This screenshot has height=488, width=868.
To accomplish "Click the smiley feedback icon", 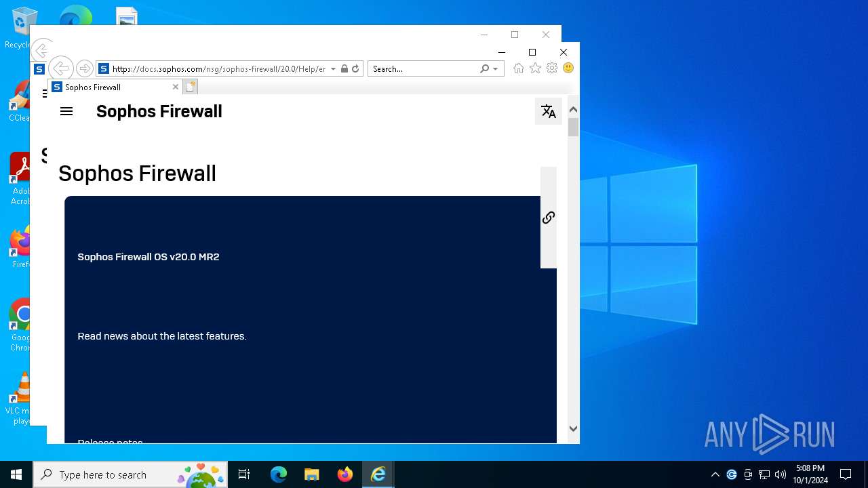I will coord(568,68).
